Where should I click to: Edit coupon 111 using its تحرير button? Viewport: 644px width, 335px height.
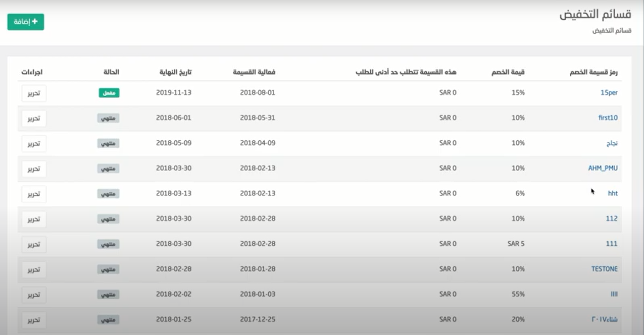point(34,245)
